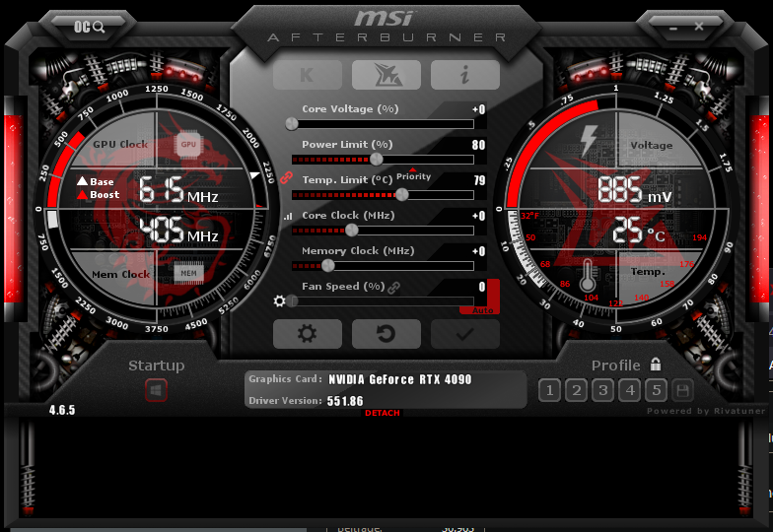Load profile slot 3

(x=603, y=390)
